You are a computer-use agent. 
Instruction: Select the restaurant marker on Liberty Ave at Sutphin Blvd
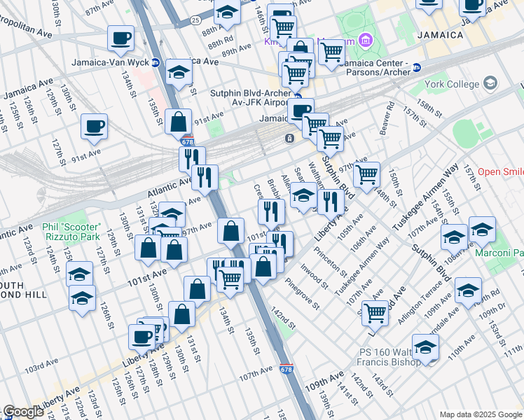tap(331, 203)
